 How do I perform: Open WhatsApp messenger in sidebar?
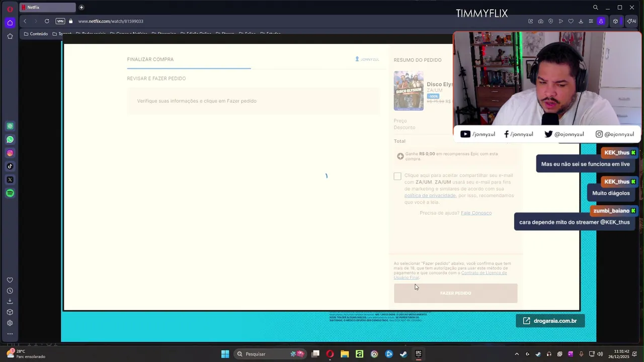[x=10, y=140]
